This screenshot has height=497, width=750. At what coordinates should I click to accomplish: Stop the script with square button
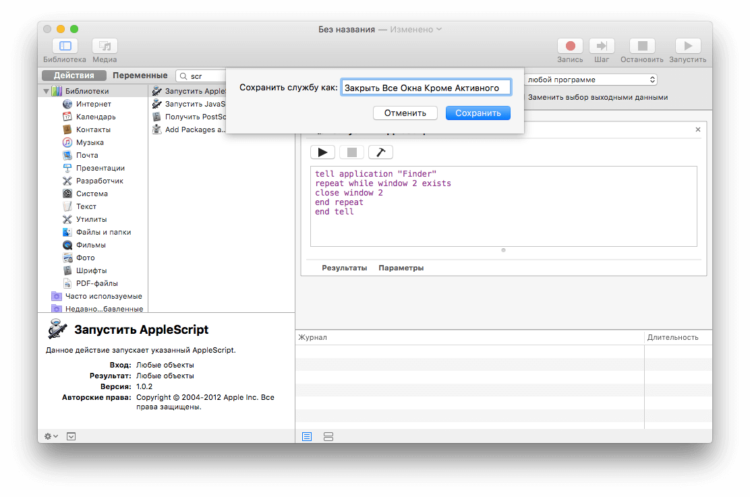click(x=352, y=152)
